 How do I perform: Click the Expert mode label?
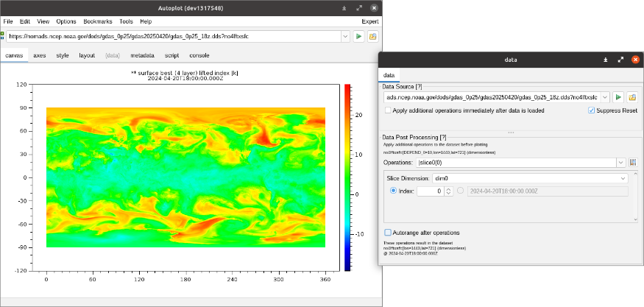(x=369, y=22)
